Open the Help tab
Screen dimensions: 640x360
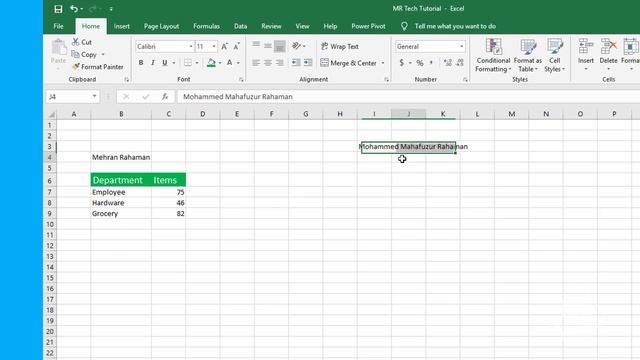coord(330,26)
